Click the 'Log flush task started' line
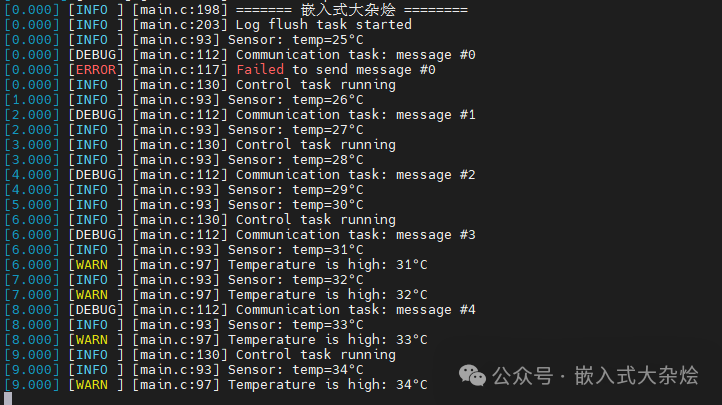The image size is (722, 405). tap(323, 25)
